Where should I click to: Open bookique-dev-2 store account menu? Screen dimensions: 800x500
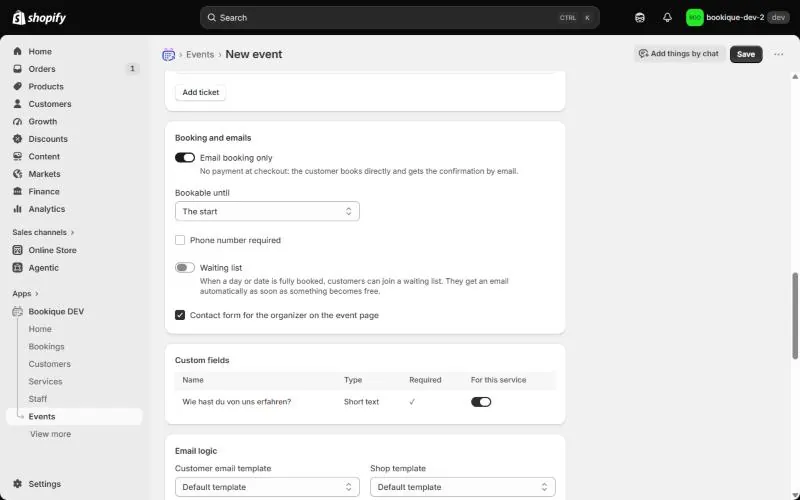[737, 17]
